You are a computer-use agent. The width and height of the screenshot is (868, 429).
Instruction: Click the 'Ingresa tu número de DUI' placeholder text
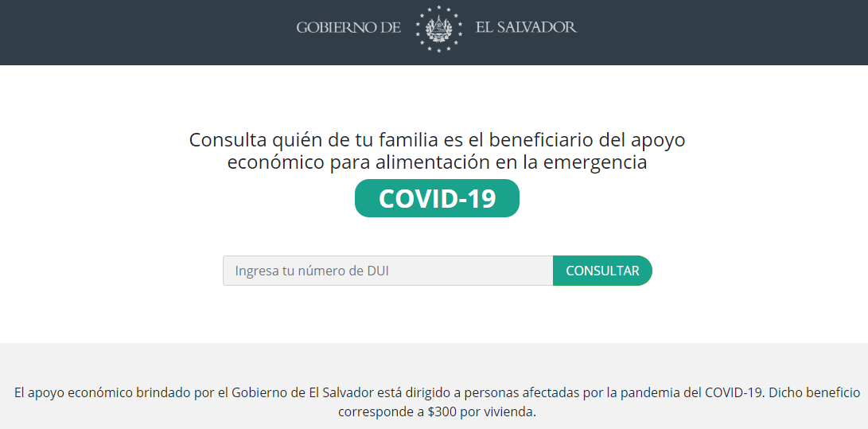(x=312, y=271)
